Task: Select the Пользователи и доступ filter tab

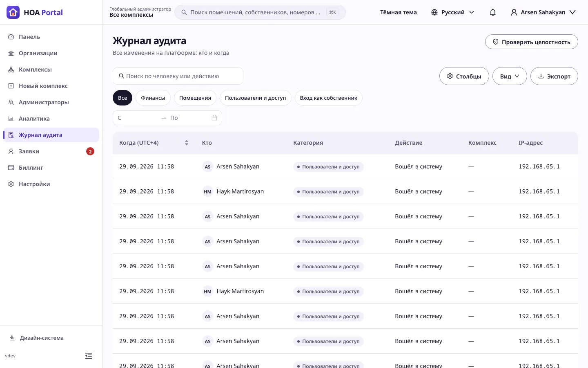Action: [256, 98]
